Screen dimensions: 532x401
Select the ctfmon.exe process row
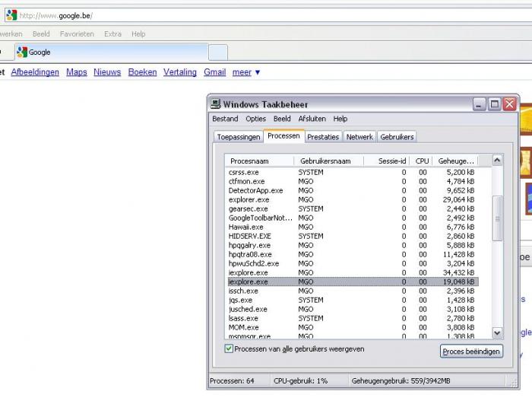pyautogui.click(x=353, y=181)
